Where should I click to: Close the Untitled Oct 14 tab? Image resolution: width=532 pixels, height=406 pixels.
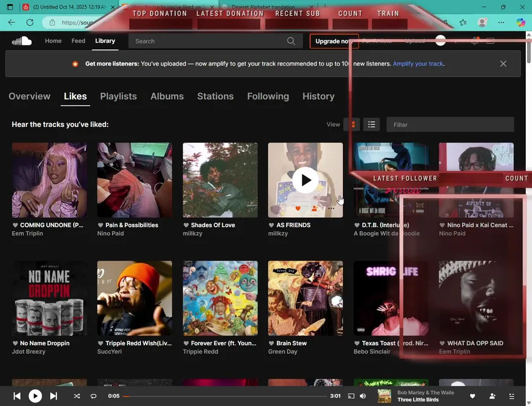113,7
